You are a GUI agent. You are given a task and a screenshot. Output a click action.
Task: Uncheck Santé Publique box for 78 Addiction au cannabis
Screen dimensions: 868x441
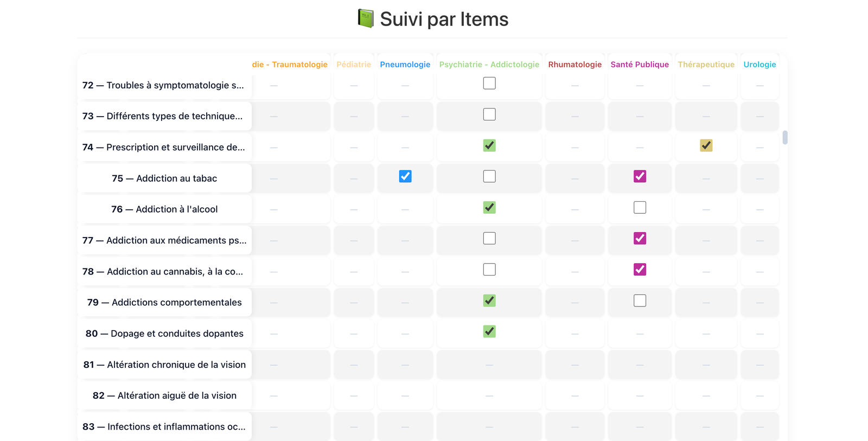640,270
